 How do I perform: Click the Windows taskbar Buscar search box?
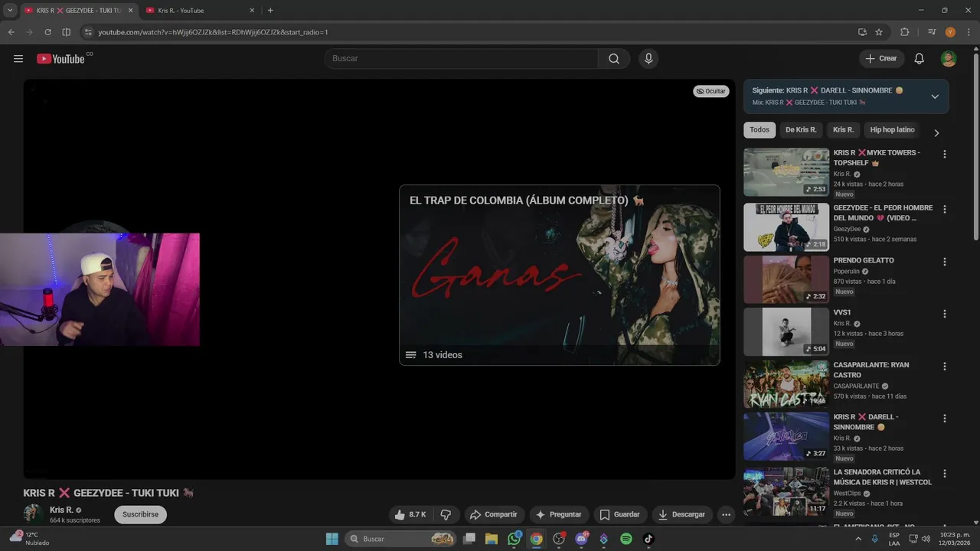point(400,539)
